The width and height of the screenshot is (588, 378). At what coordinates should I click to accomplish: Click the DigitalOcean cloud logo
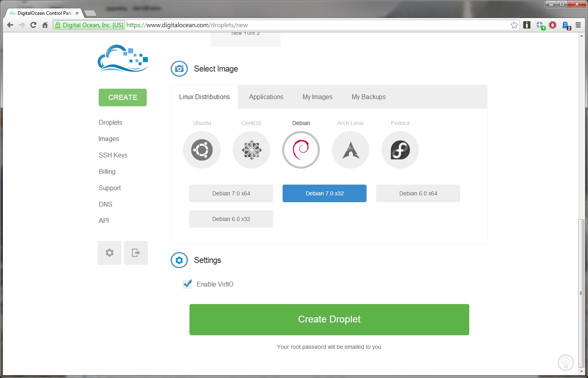point(123,58)
